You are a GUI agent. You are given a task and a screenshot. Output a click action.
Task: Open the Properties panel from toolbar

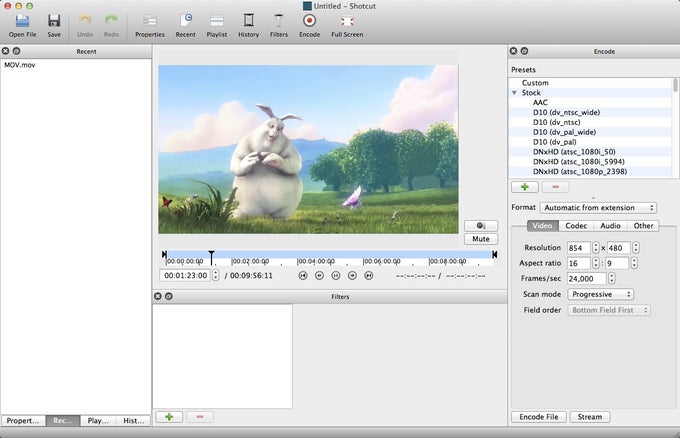pos(150,26)
